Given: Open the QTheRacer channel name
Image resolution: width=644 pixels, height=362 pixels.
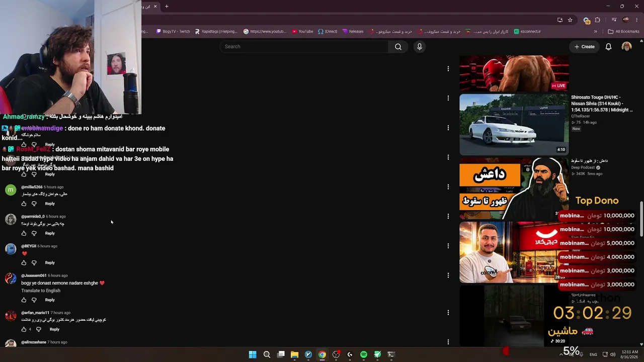Looking at the screenshot, I should click(x=581, y=116).
